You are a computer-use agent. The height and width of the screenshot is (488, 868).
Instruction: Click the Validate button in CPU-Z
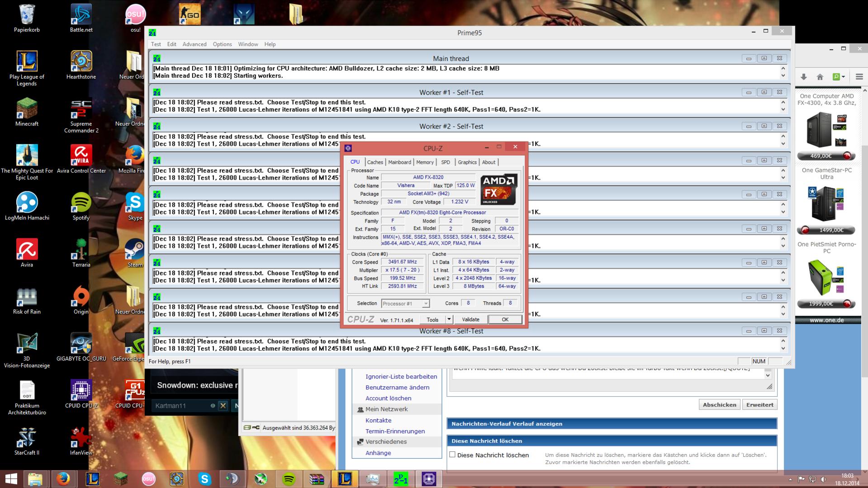tap(470, 319)
